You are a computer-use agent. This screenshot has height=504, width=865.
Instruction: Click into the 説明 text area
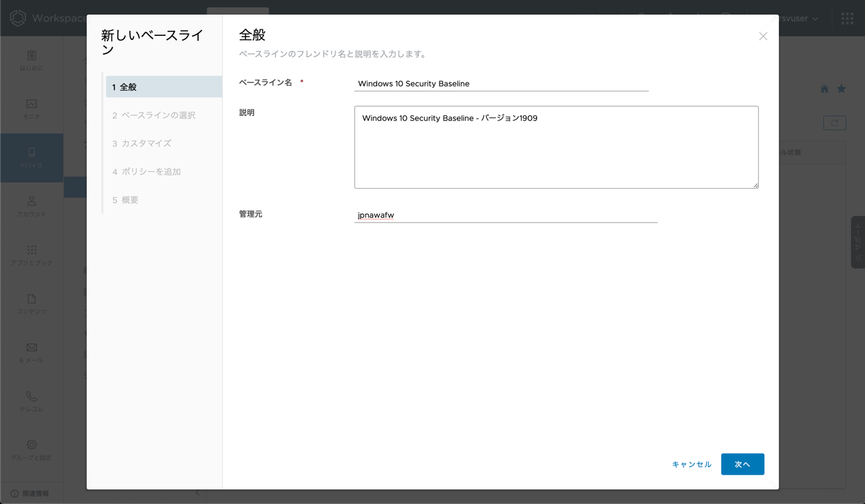[x=556, y=147]
